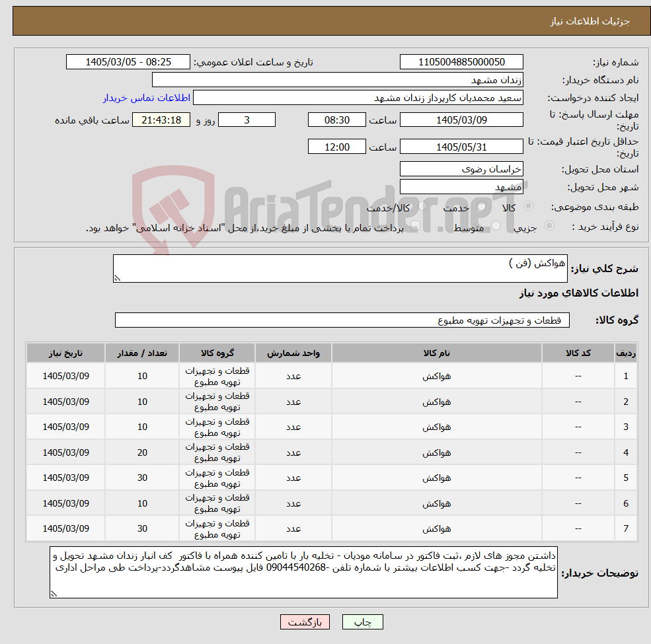Click row number 6 cell
This screenshot has width=651, height=644.
(626, 503)
